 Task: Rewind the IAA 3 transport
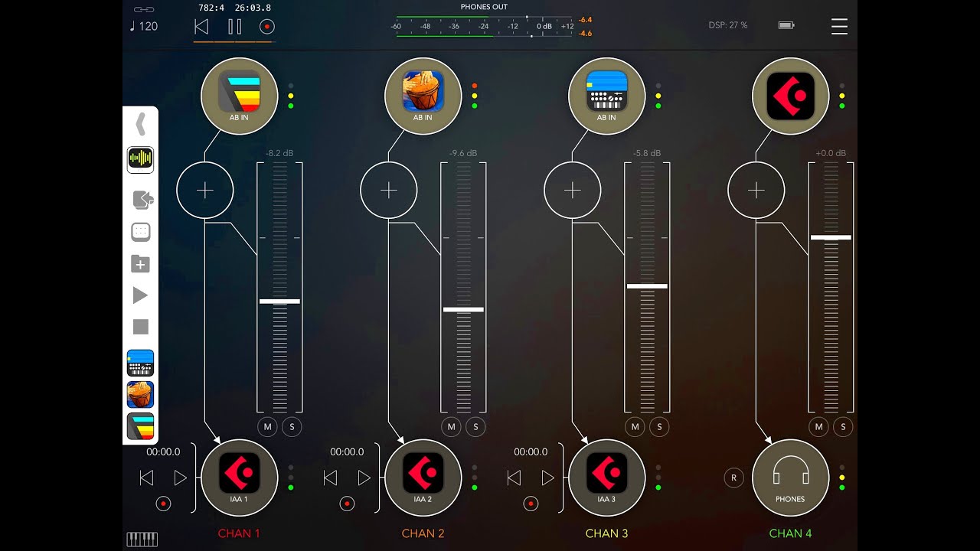point(514,478)
